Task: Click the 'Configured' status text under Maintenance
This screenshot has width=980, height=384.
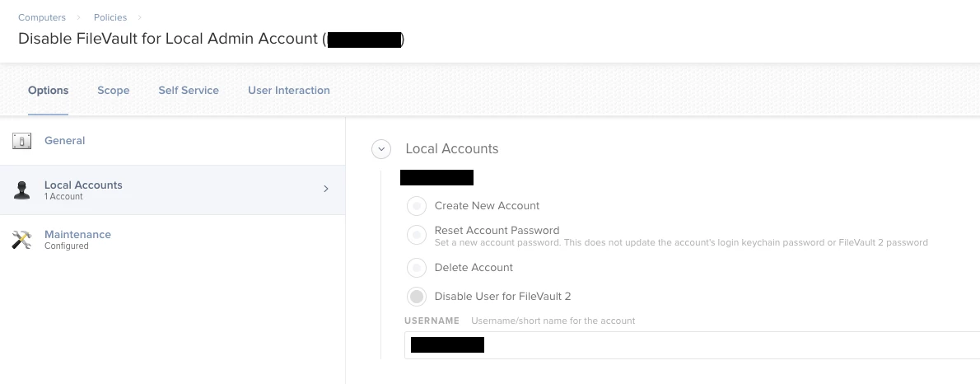Action: tap(66, 246)
